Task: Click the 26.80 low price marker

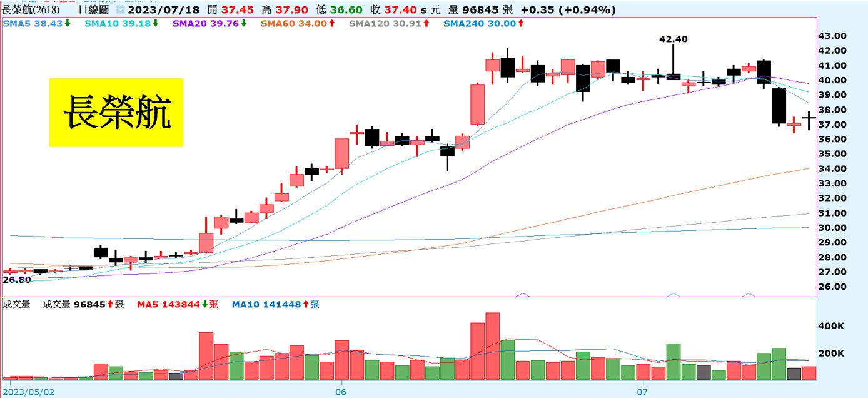Action: pos(17,280)
